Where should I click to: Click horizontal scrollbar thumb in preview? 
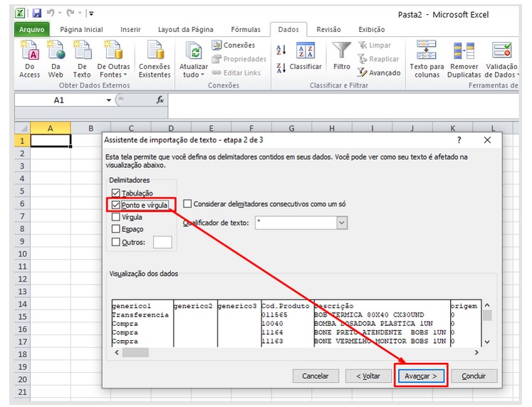pos(135,352)
